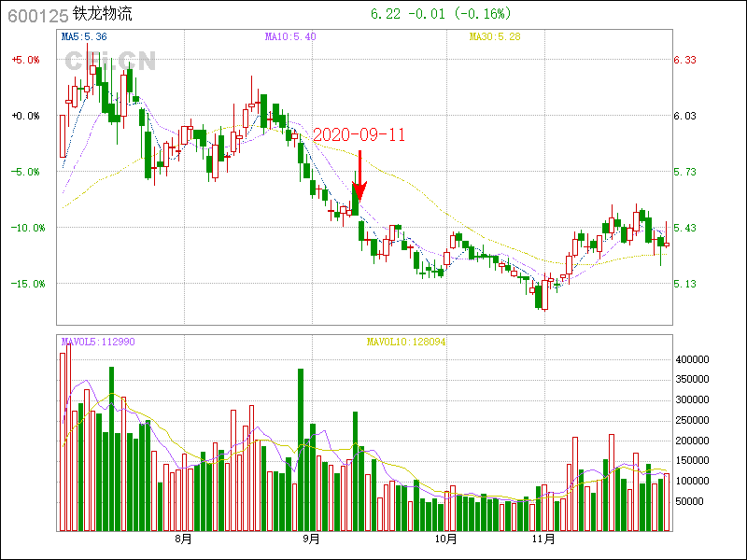This screenshot has width=747, height=560.
Task: Click the stock code 600125
Action: [35, 15]
